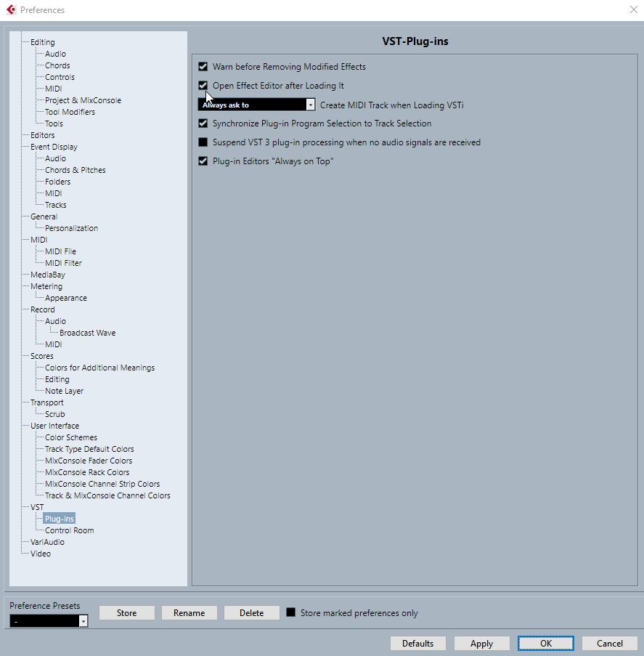Select Audio under Event Display
Screen dimensions: 644x656
(x=55, y=158)
